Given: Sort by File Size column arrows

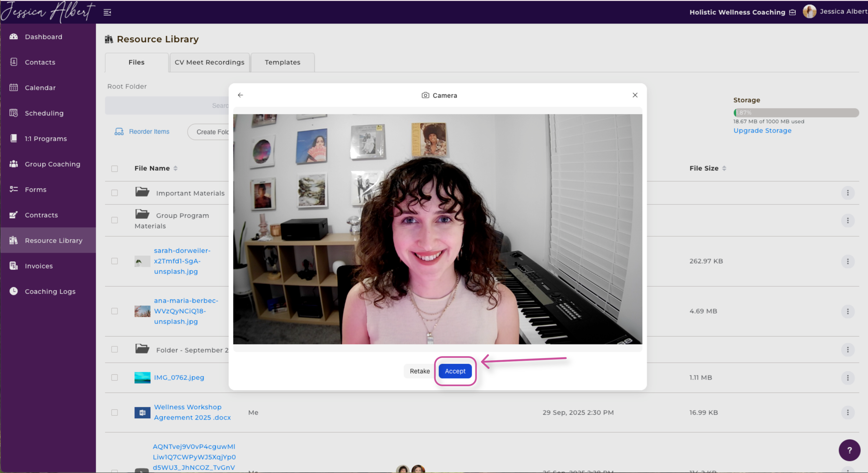Looking at the screenshot, I should tap(724, 168).
